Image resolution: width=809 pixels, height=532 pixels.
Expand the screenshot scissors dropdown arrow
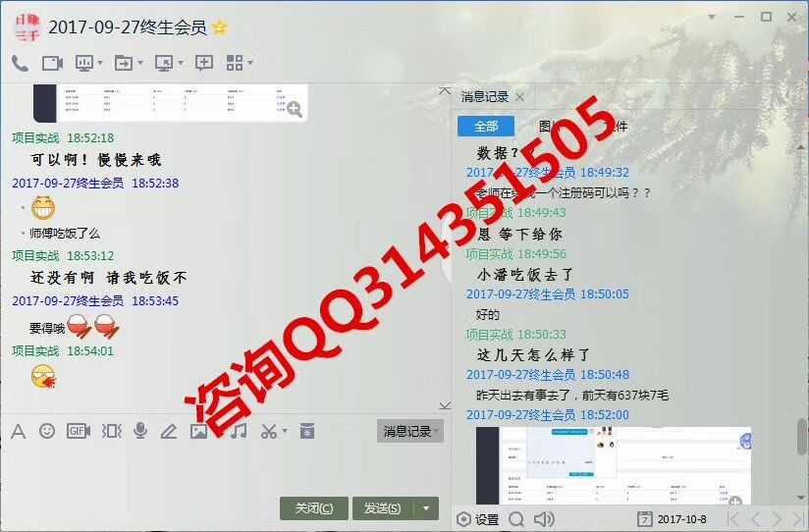coord(285,431)
